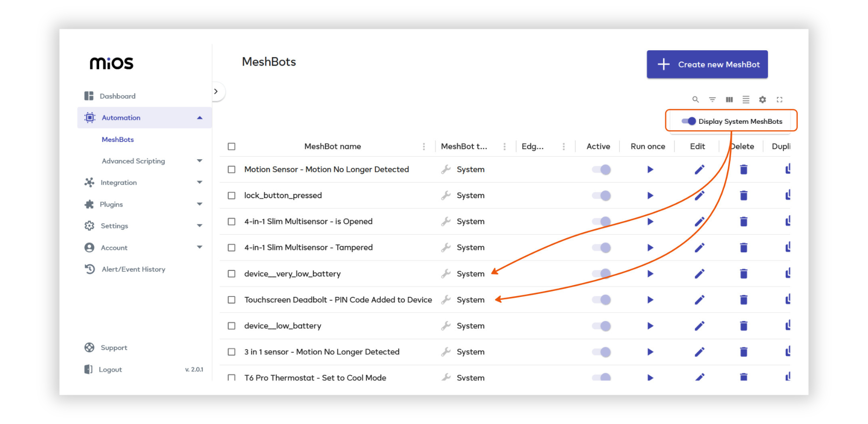868x424 pixels.
Task: Open the column visibility icon
Action: coord(729,100)
